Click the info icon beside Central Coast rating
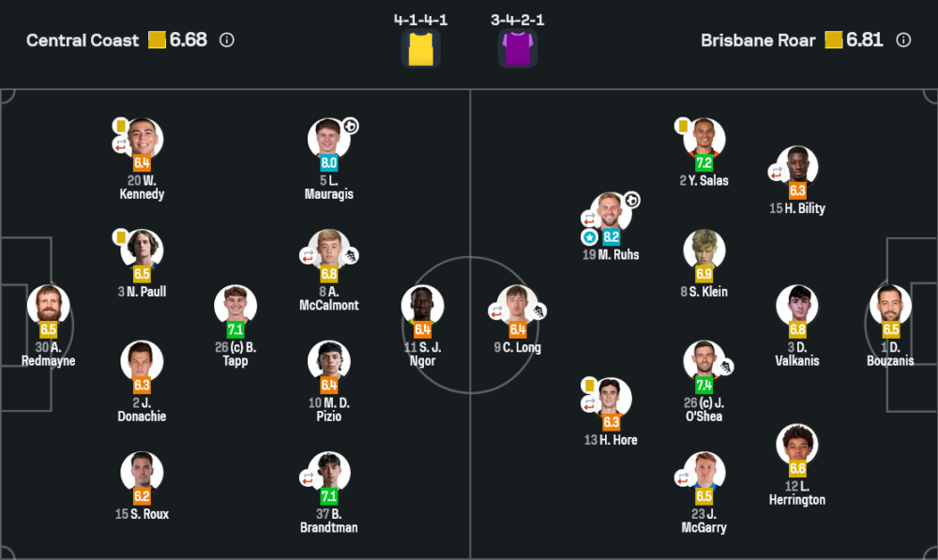This screenshot has width=938, height=560. click(x=227, y=40)
